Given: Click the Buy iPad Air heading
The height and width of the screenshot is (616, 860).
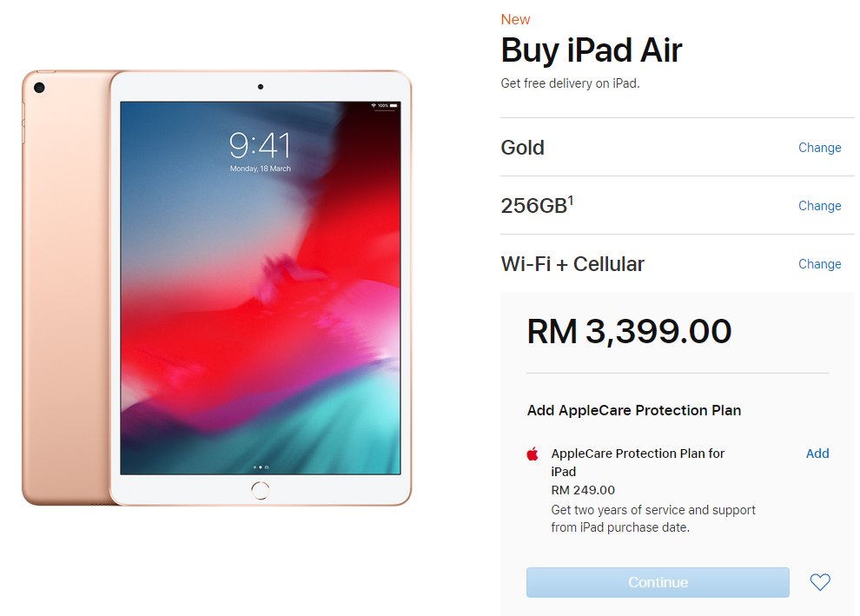Looking at the screenshot, I should pos(592,50).
